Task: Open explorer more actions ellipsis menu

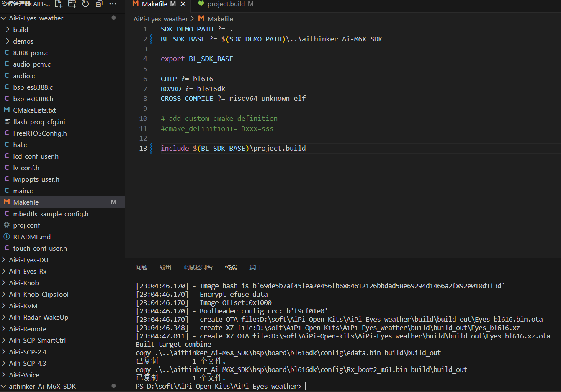Action: [x=113, y=4]
